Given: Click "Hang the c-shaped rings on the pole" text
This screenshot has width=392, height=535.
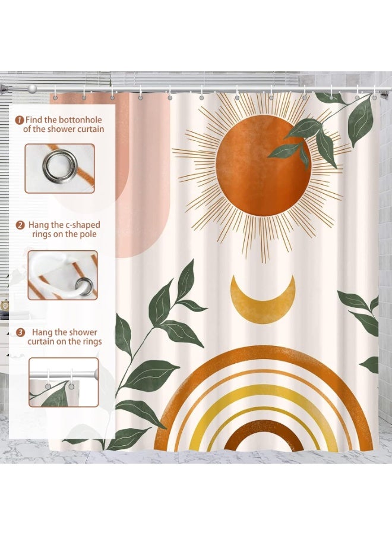Looking at the screenshot, I should point(63,229).
